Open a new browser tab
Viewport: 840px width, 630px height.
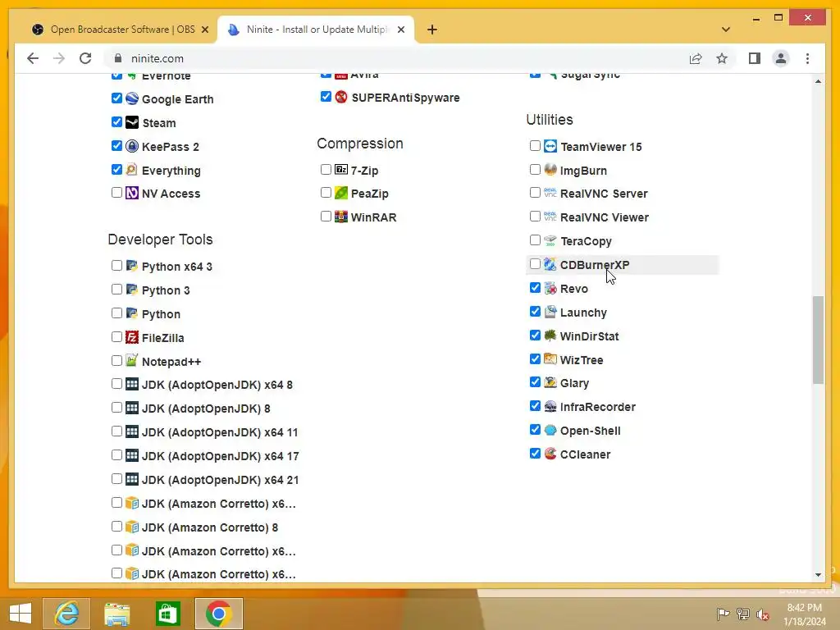click(432, 30)
